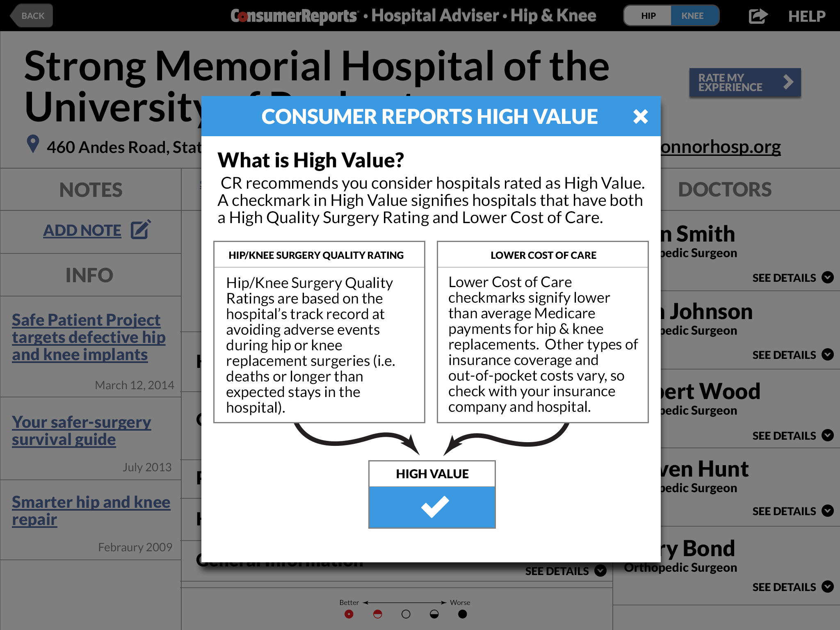Open the NOTES tab
The width and height of the screenshot is (840, 630).
coord(91,188)
